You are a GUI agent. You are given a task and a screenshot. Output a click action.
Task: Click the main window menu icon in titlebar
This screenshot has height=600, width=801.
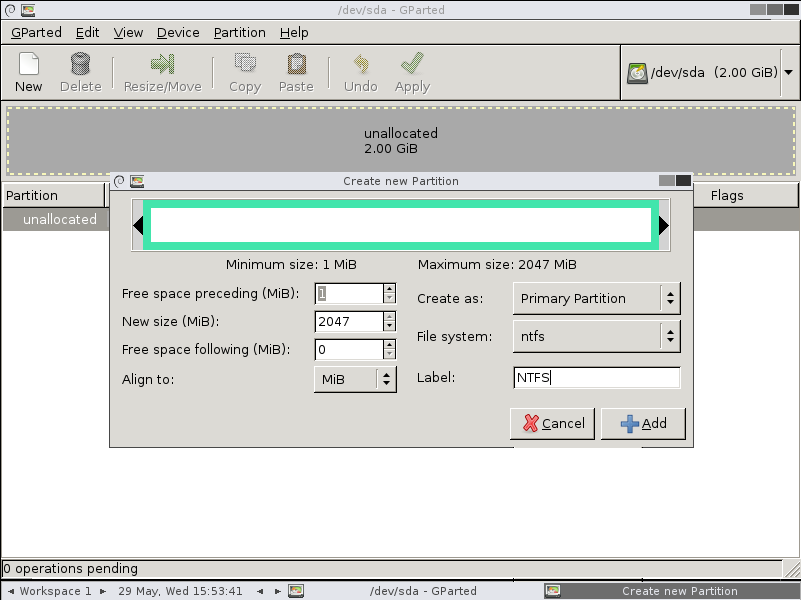tap(10, 10)
